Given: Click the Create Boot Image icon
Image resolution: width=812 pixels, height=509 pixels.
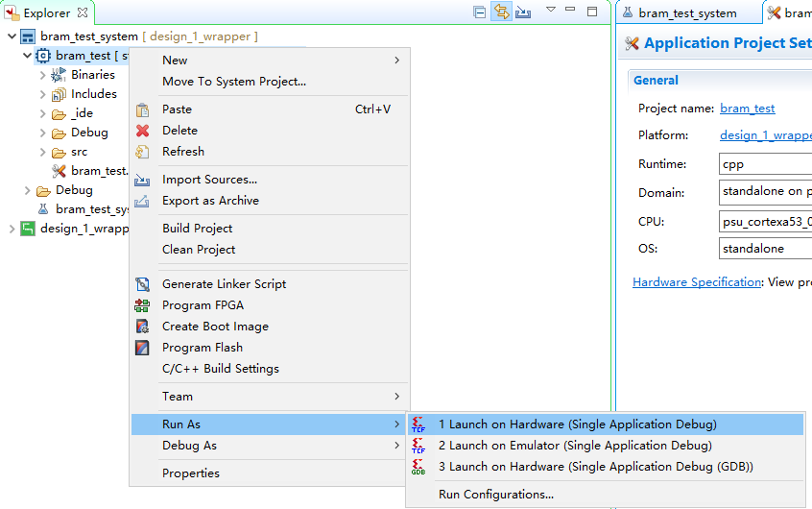Looking at the screenshot, I should [142, 327].
